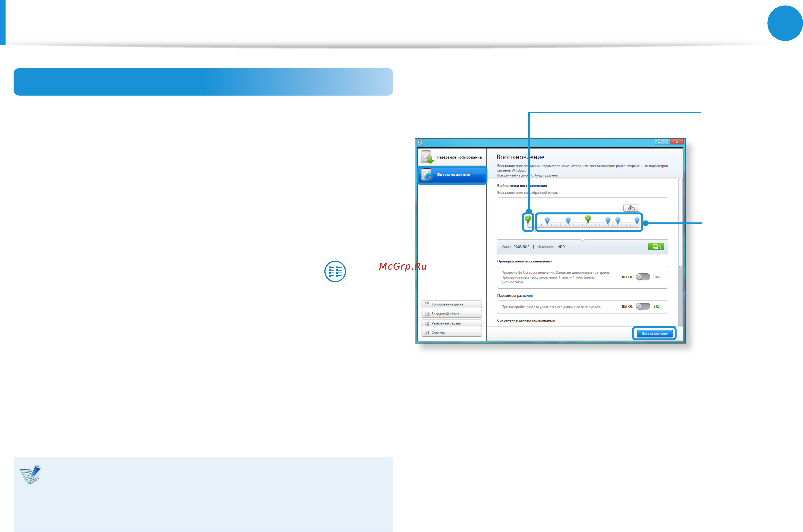Click the blue Восстановление button
This screenshot has height=532, width=803.
tap(655, 333)
